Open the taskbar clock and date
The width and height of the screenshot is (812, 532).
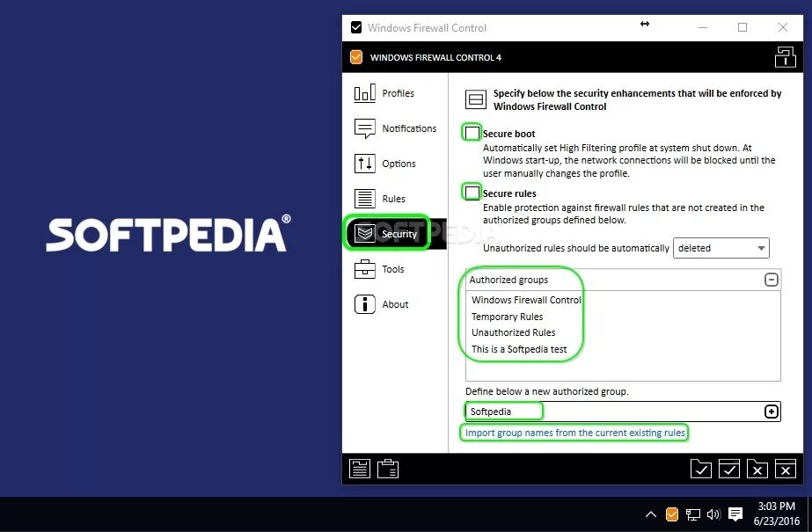click(776, 514)
